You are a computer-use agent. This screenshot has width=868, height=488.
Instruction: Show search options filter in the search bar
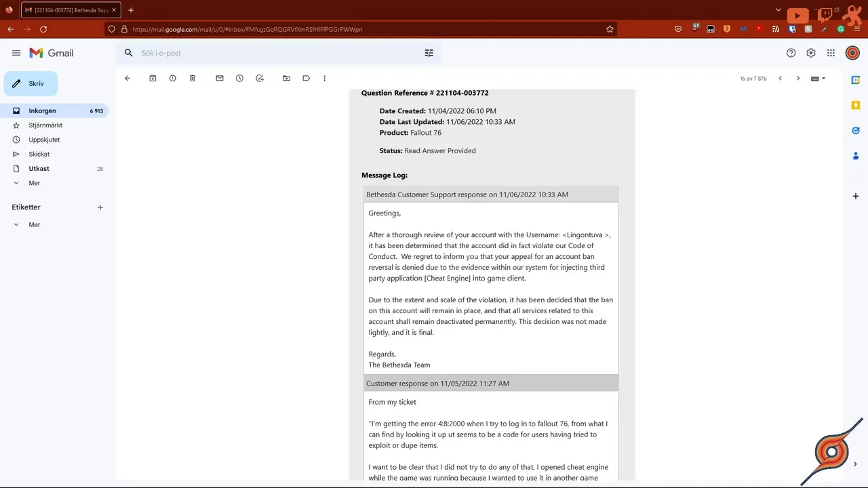[429, 53]
